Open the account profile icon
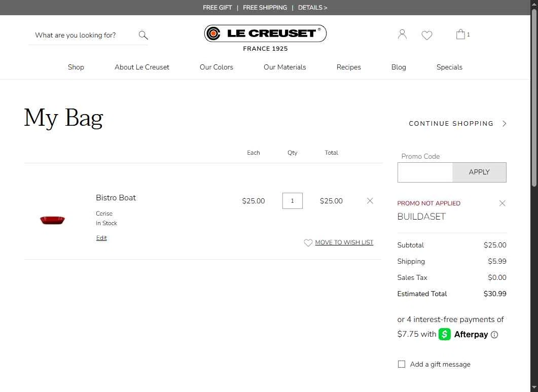Screen dimensions: 538x392 [402, 34]
